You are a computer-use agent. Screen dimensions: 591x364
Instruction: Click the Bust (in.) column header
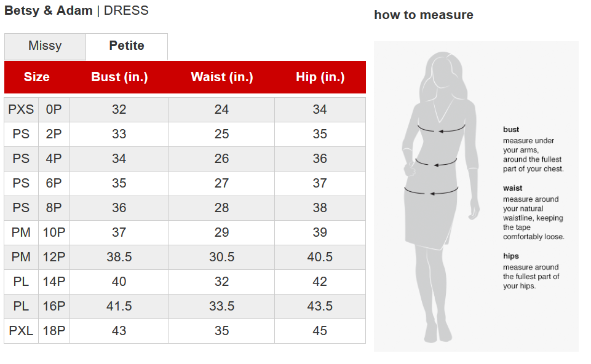(119, 77)
